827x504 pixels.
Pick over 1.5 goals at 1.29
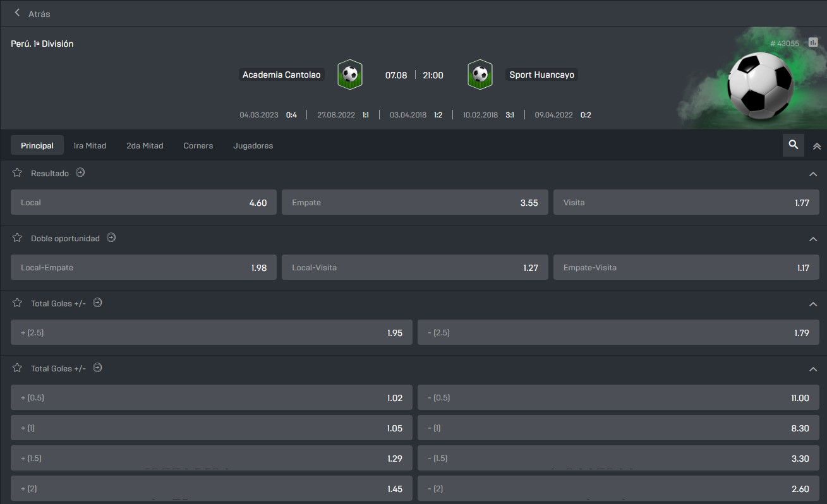pyautogui.click(x=212, y=458)
